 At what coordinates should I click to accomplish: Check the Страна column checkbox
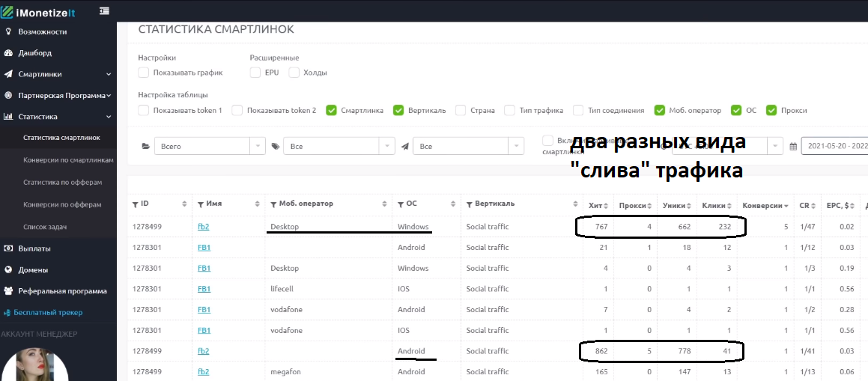pyautogui.click(x=461, y=110)
